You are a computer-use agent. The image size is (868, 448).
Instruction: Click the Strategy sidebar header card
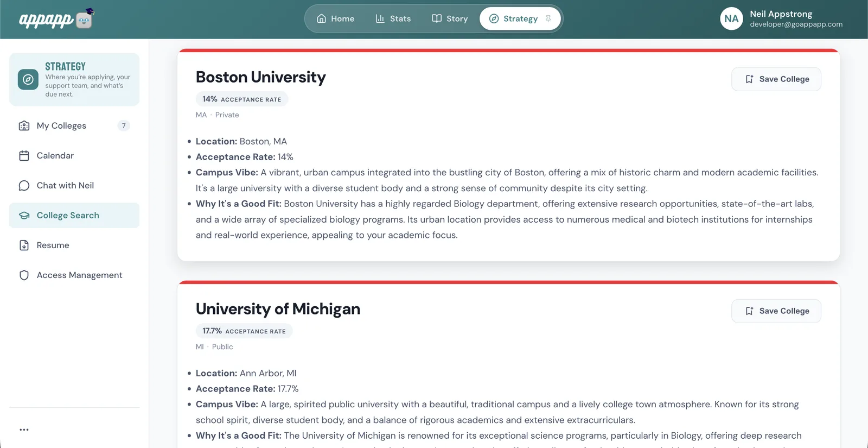tap(74, 79)
